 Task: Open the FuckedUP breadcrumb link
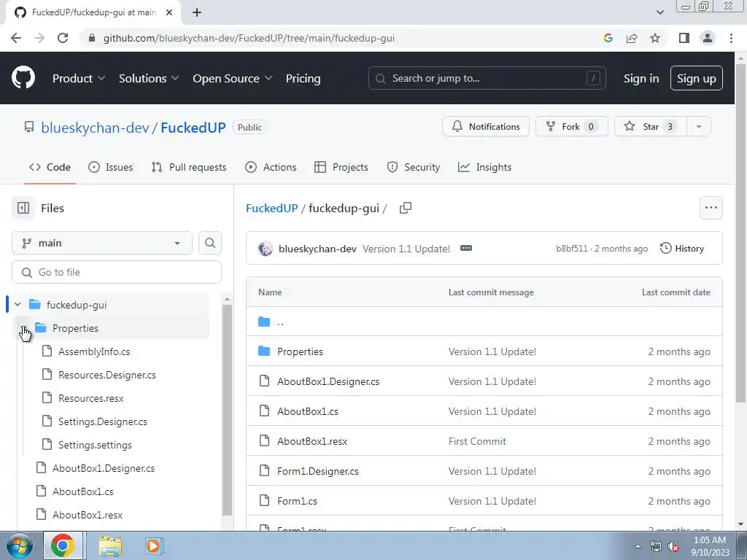[x=271, y=208]
